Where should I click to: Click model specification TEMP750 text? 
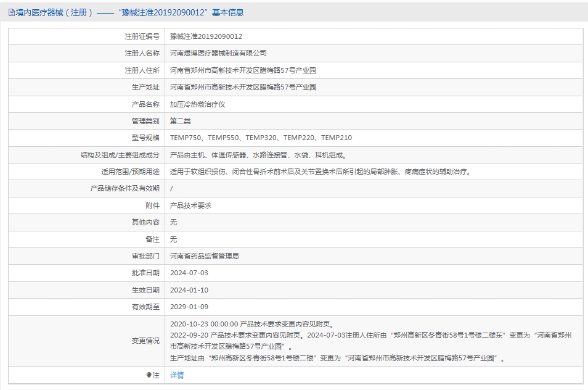click(186, 138)
